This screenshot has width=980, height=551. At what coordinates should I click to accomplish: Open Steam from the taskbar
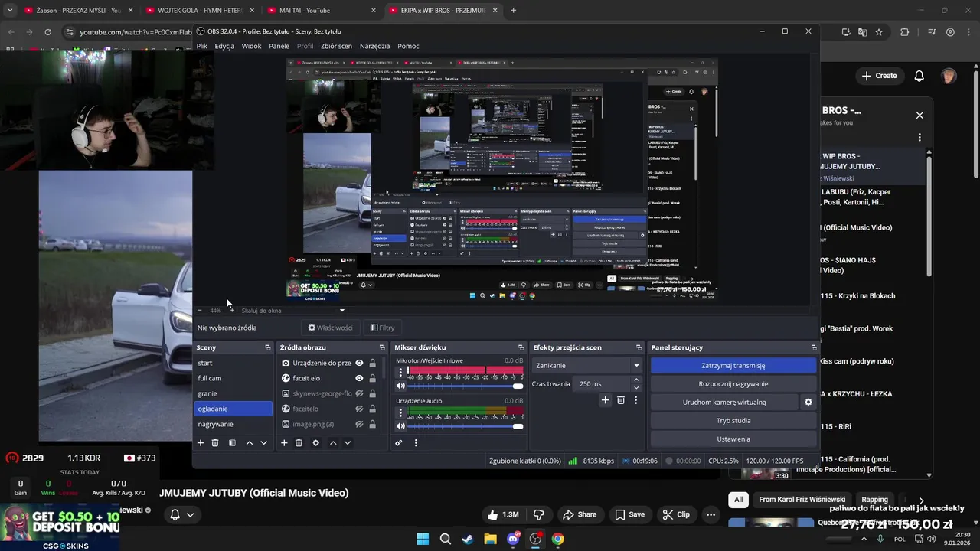click(x=467, y=539)
